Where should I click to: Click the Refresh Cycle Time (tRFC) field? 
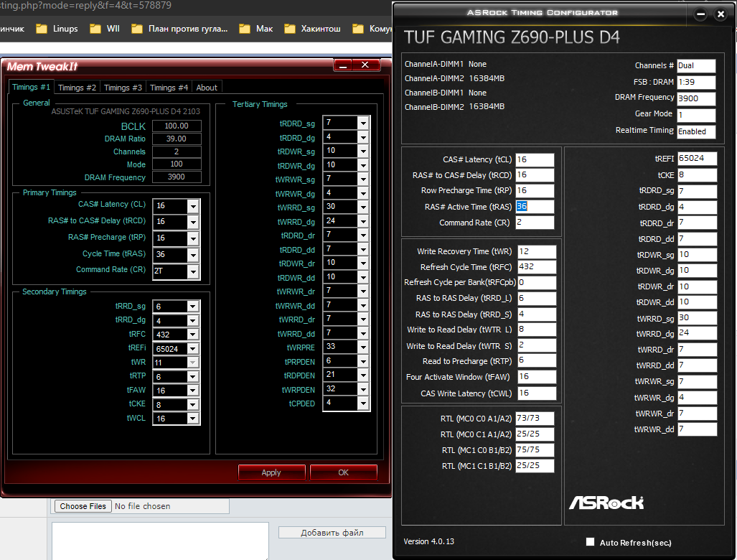tap(537, 266)
